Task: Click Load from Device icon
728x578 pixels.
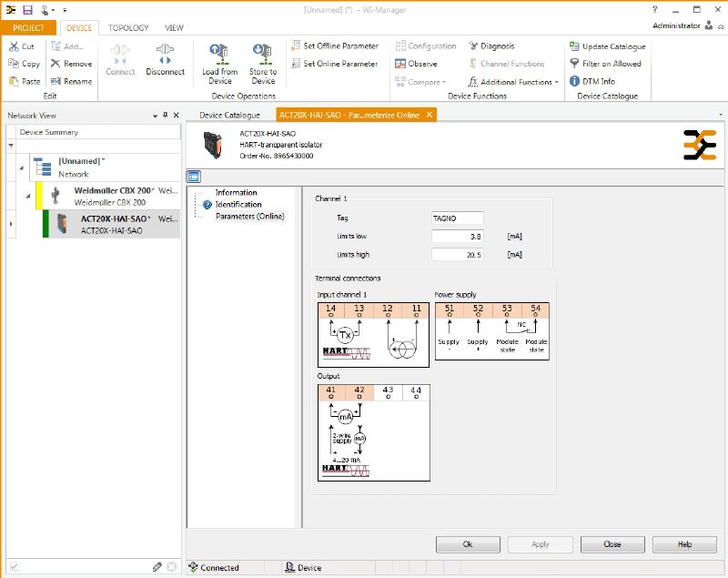Action: 219,53
